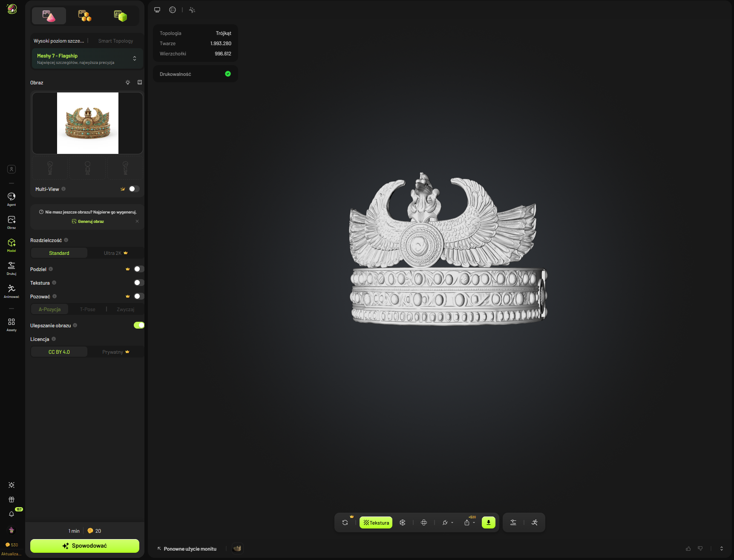Click the Tekstura button in bottom toolbar

pyautogui.click(x=376, y=522)
